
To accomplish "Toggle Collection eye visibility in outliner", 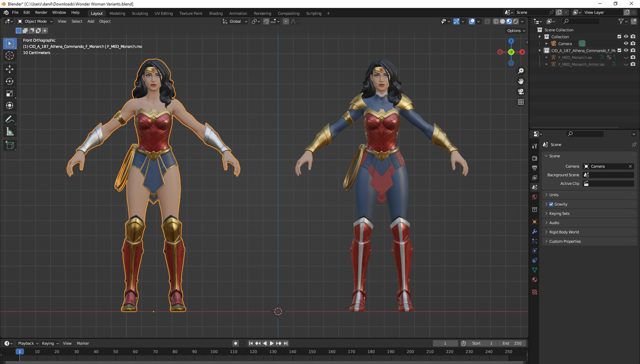I will point(626,37).
